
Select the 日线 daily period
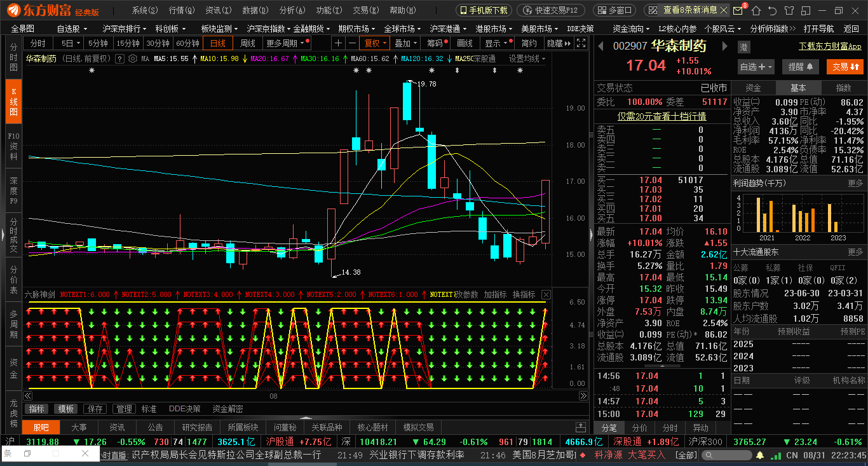click(x=218, y=43)
